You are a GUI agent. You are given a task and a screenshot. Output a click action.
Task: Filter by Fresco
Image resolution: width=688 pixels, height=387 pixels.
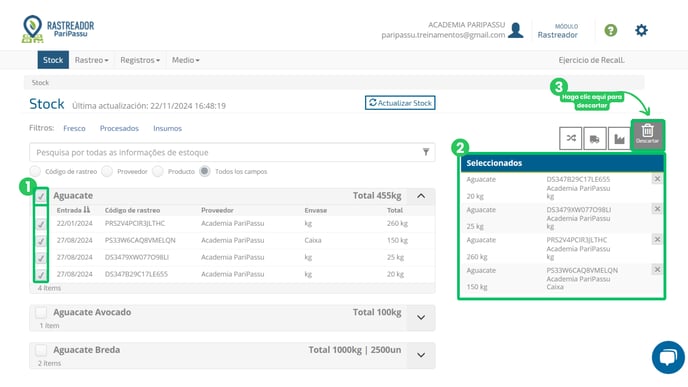point(74,128)
